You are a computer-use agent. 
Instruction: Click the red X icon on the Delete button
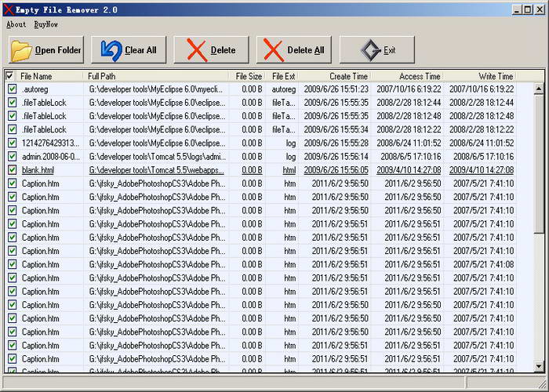(x=197, y=50)
